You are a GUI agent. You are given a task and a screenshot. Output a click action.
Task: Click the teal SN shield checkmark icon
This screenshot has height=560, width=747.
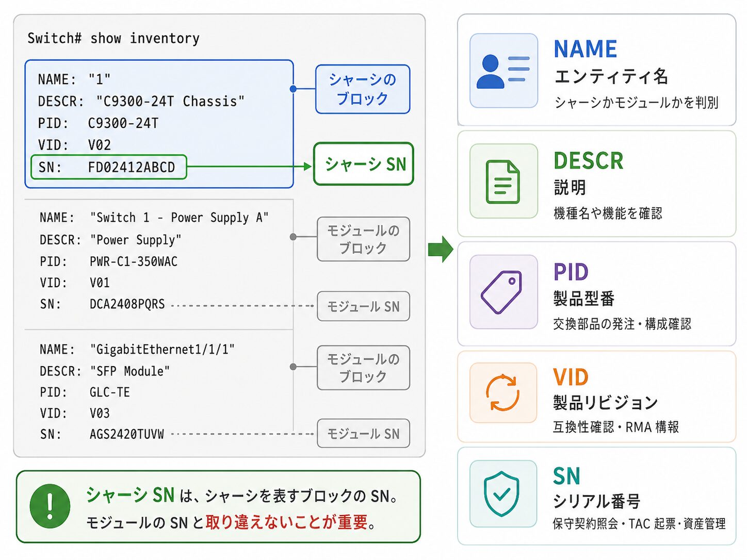(504, 493)
